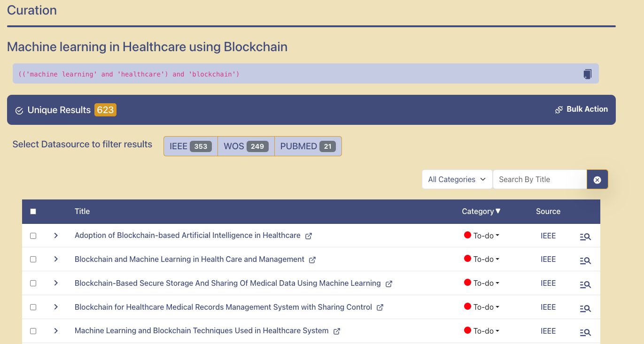This screenshot has height=344, width=644.
Task: Copy the search query using the copy icon
Action: point(587,74)
